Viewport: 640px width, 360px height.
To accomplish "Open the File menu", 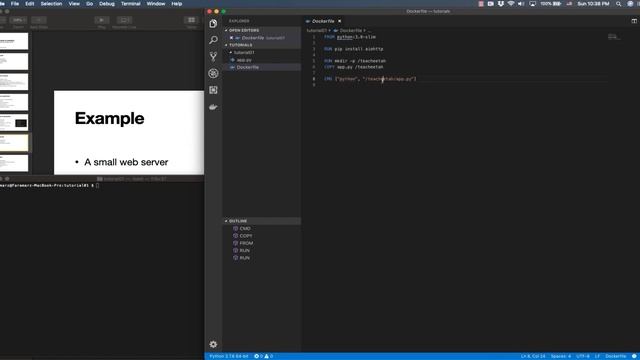I will [x=15, y=4].
